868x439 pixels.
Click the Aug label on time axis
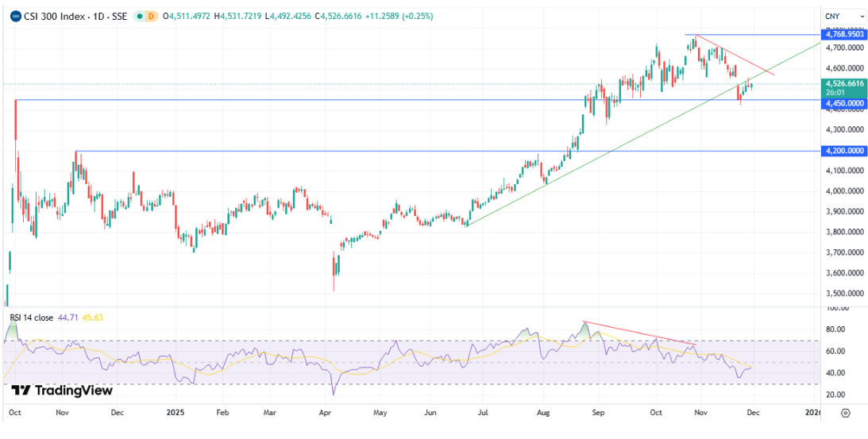[545, 413]
